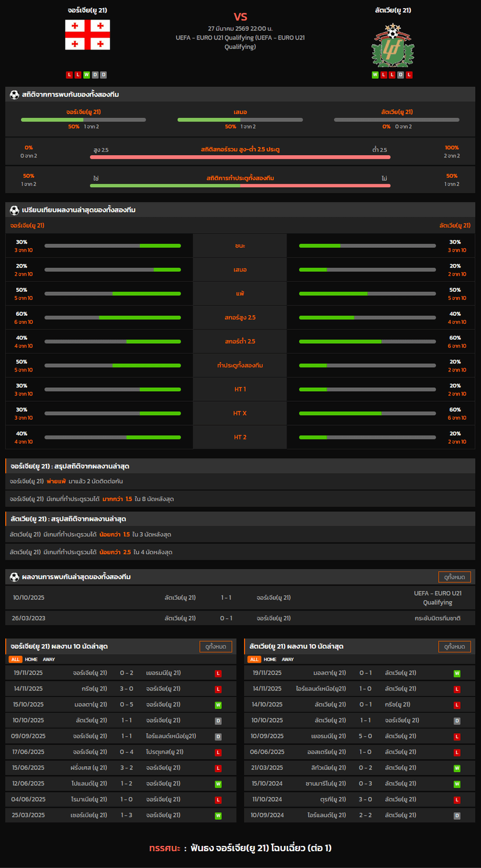Switch to HOME tab in Georgia last 10 matches

tap(31, 659)
